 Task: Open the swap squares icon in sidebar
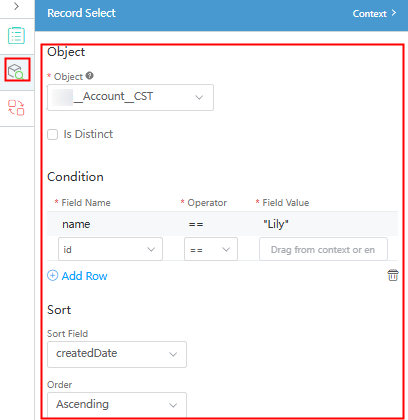tap(16, 108)
